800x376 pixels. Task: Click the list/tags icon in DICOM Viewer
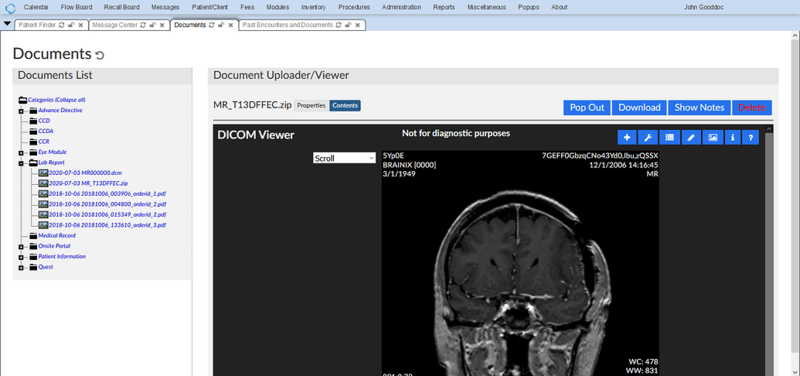669,137
